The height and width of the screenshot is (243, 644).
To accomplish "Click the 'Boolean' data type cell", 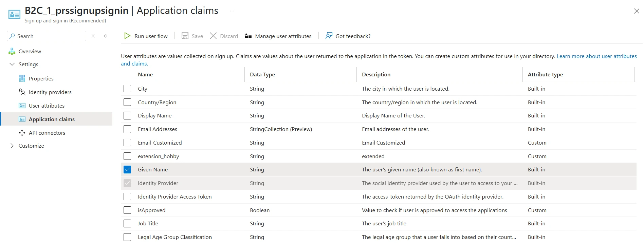I will [260, 210].
